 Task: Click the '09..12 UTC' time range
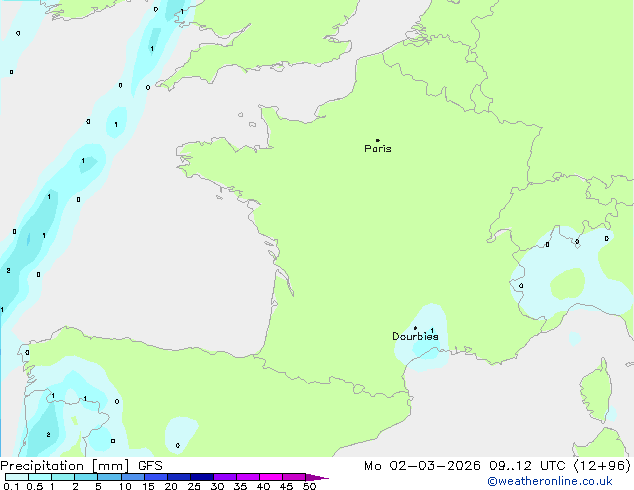pos(527,466)
